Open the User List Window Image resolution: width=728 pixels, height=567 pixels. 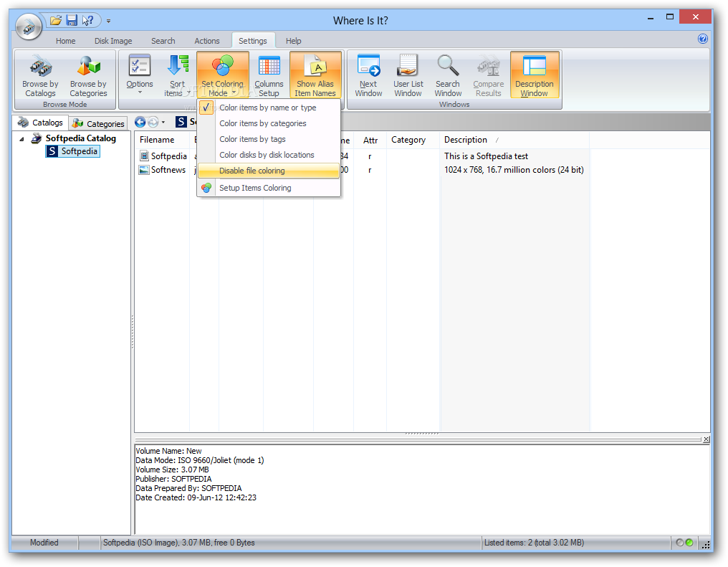coord(408,76)
